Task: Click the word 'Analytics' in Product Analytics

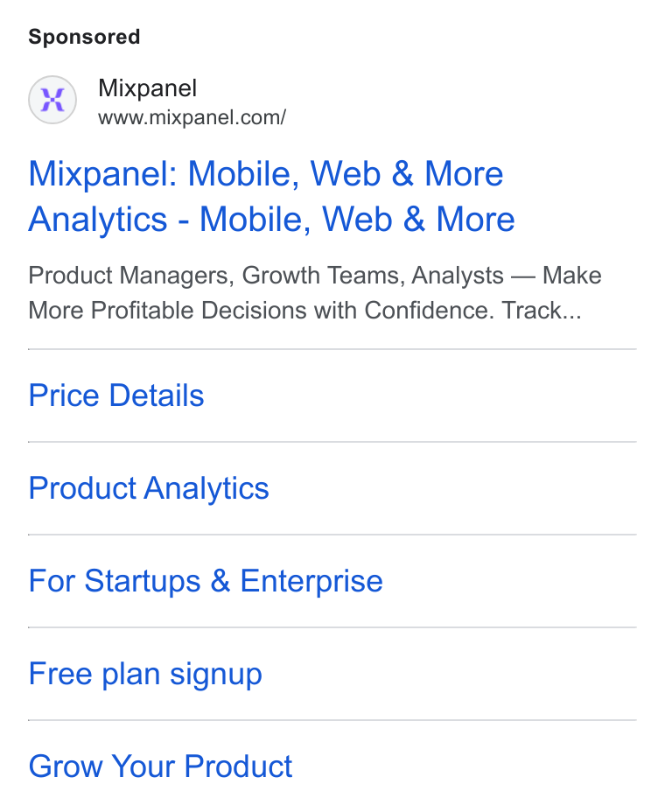Action: [x=206, y=489]
